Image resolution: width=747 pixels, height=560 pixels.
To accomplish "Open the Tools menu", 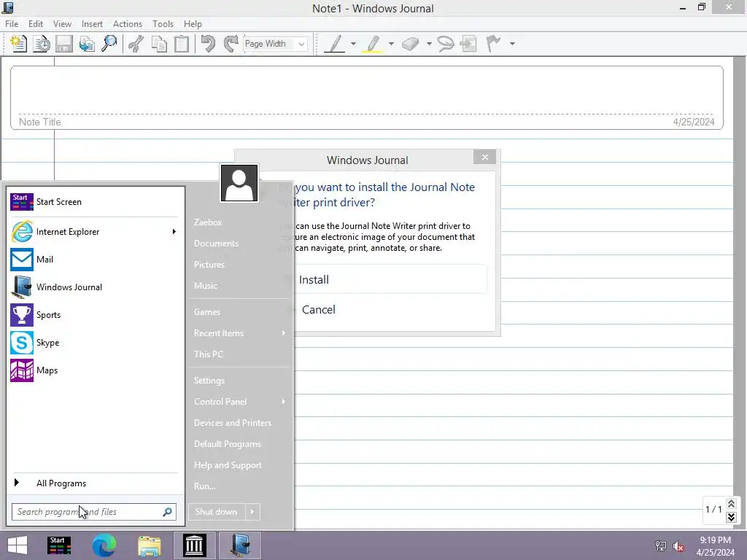I will coord(163,24).
